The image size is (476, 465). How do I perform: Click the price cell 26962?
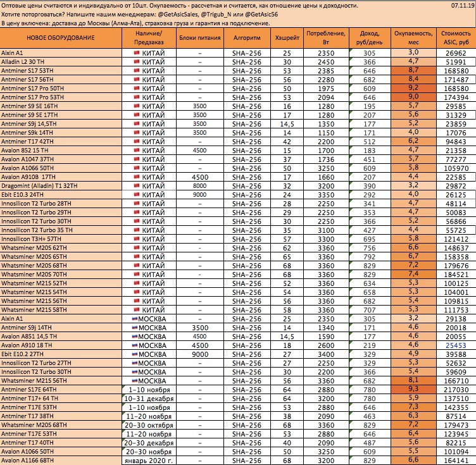[x=456, y=53]
